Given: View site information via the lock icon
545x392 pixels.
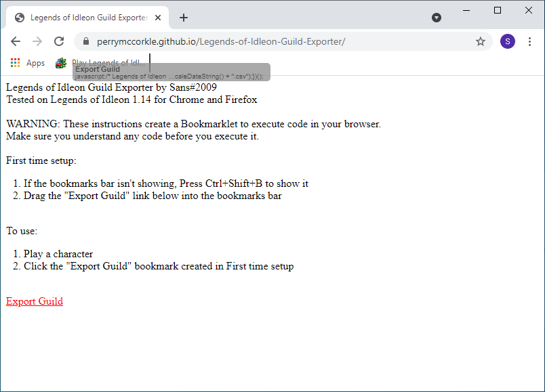Looking at the screenshot, I should click(x=86, y=41).
